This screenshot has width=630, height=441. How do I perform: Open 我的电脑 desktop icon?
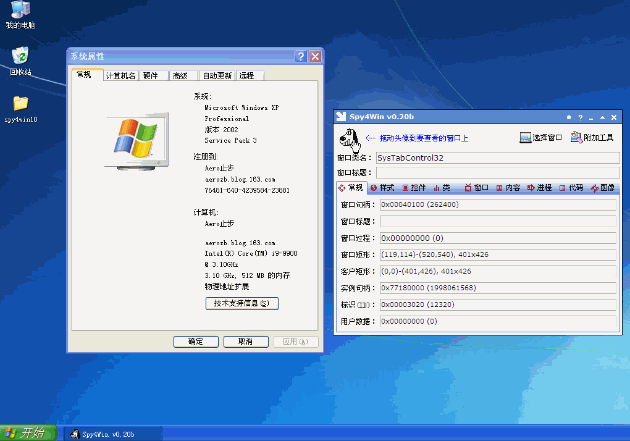coord(20,15)
